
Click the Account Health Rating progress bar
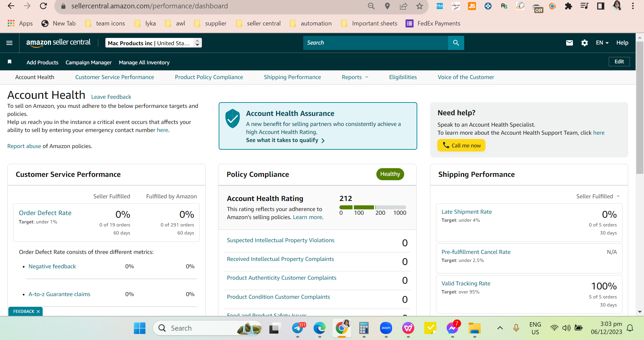(x=373, y=207)
